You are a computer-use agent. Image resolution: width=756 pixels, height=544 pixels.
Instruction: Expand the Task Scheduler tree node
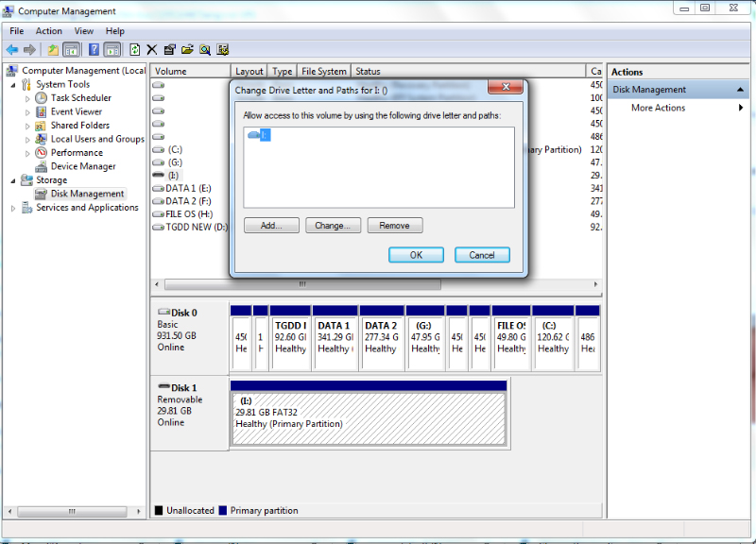coord(27,98)
